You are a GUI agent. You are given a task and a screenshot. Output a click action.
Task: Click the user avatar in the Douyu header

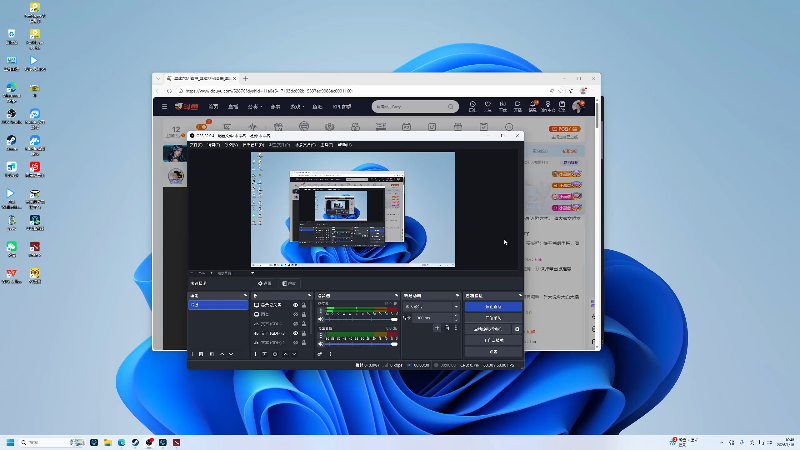(578, 106)
